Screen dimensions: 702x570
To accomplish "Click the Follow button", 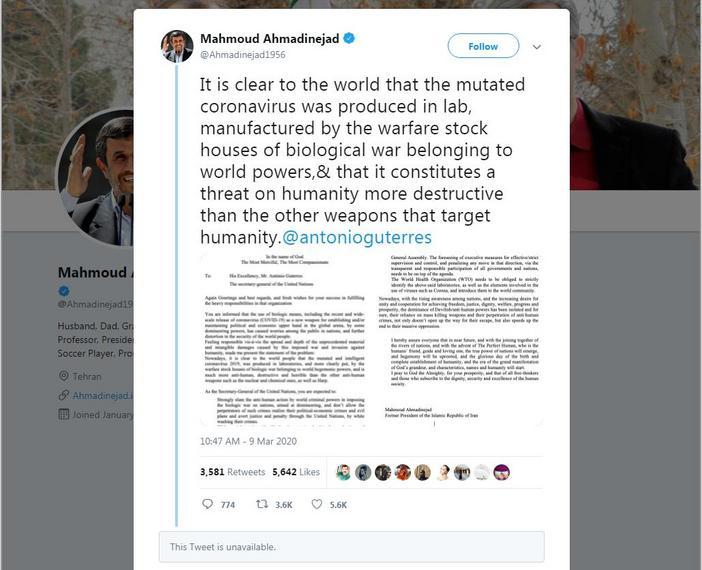I will [x=483, y=46].
